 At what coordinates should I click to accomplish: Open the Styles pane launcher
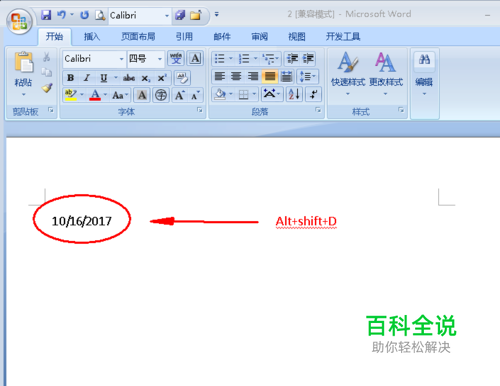coord(401,110)
